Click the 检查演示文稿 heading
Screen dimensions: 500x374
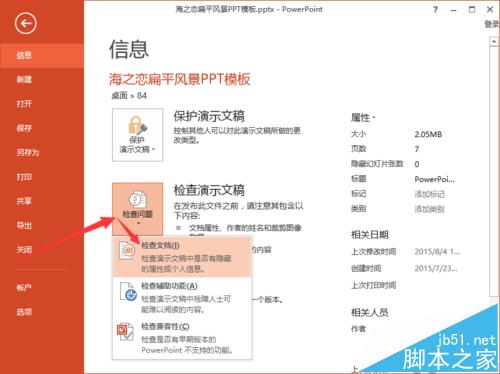[x=209, y=190]
